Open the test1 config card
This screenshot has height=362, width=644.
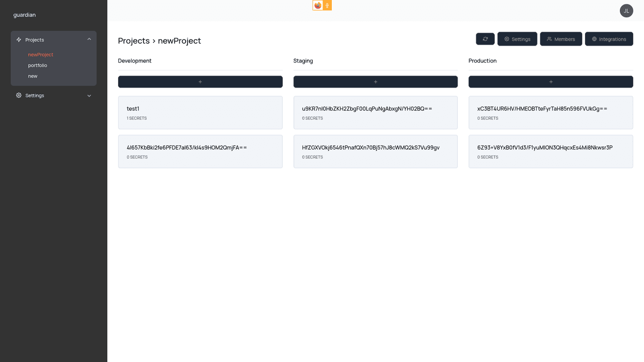(200, 113)
